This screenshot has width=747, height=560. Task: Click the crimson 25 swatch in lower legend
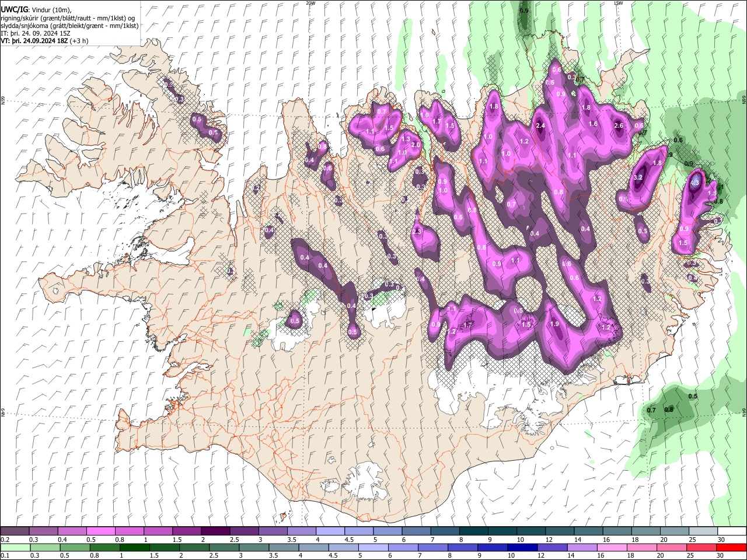(701, 547)
